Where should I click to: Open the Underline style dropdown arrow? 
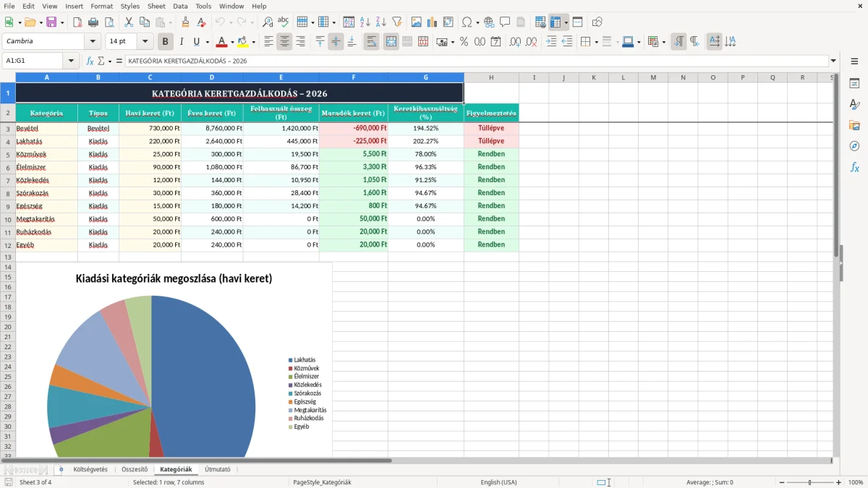[x=207, y=42]
